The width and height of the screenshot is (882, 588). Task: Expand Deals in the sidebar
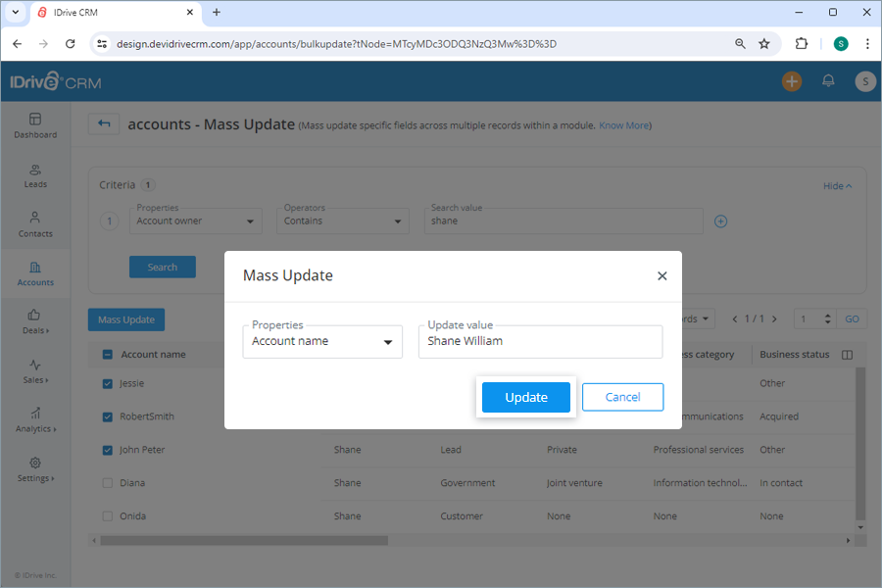[x=35, y=324]
